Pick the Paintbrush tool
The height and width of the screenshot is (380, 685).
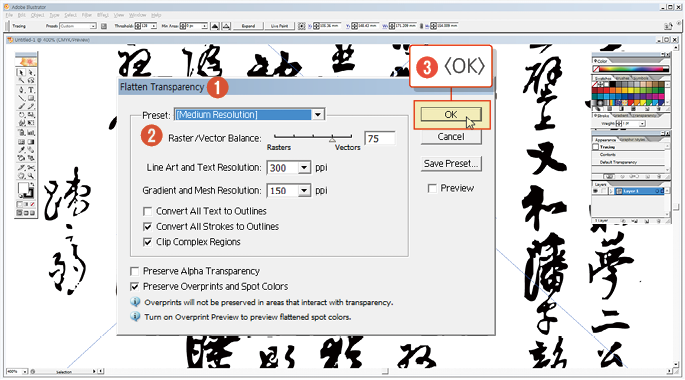(x=21, y=106)
